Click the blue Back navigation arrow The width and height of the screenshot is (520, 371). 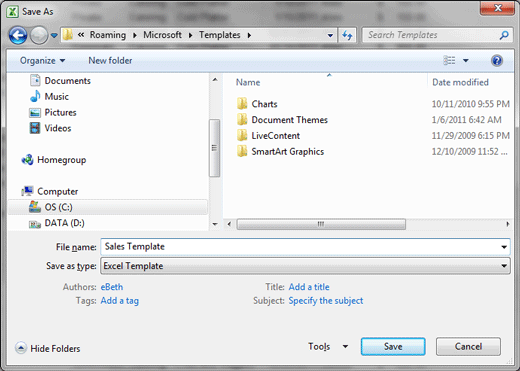click(x=18, y=35)
